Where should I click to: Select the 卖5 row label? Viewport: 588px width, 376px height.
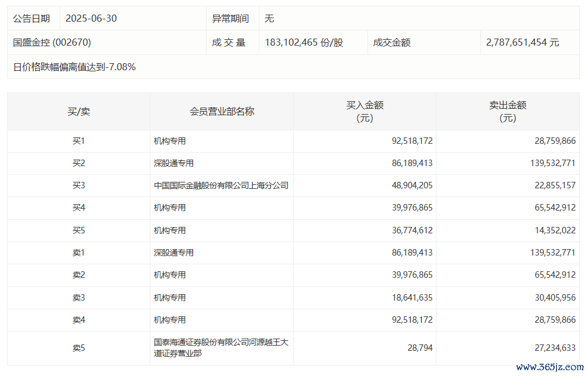click(x=79, y=348)
